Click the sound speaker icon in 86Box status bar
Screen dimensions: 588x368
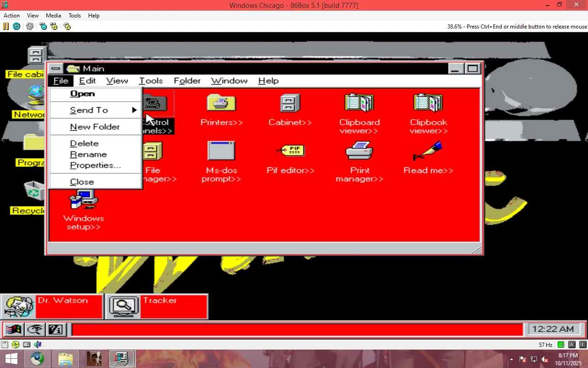click(x=38, y=345)
